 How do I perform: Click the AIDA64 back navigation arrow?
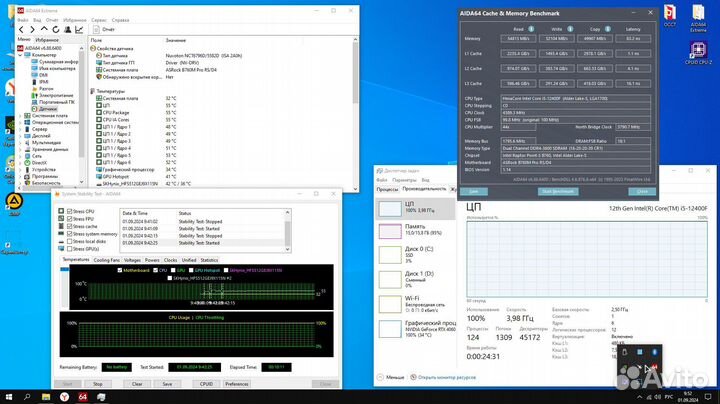pos(22,29)
